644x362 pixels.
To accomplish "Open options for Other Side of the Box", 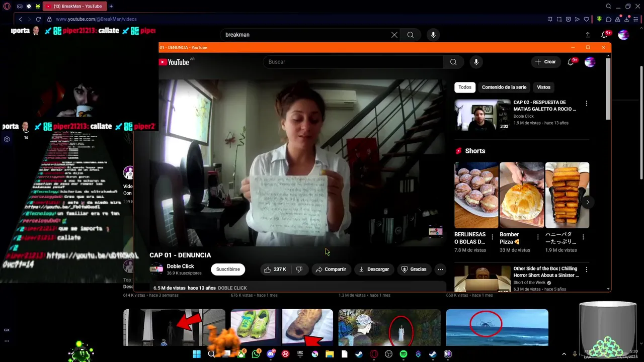I will tap(586, 269).
